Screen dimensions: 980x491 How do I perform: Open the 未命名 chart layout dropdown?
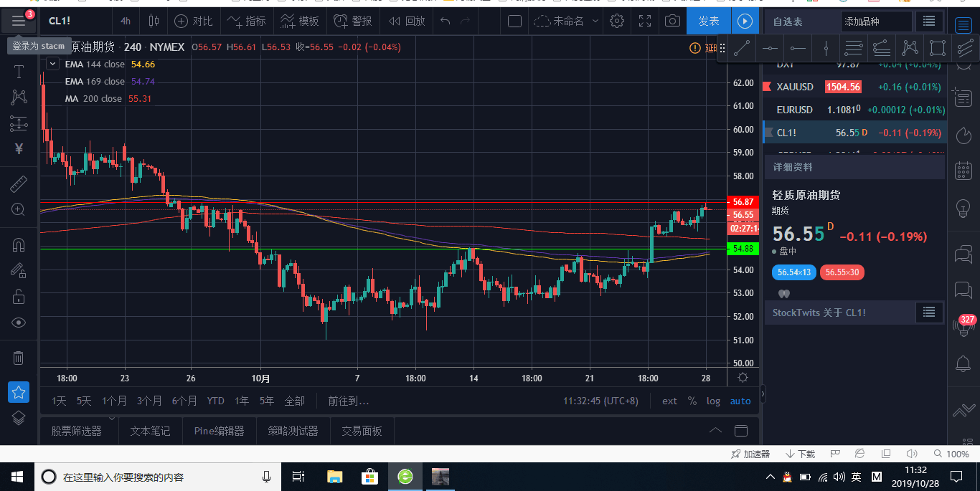point(560,21)
